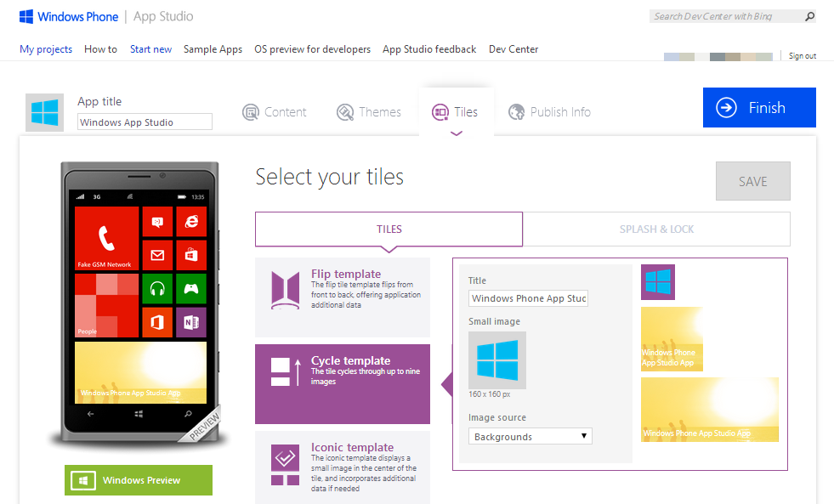This screenshot has height=504, width=834.
Task: Click the Sign out link
Action: pos(802,56)
